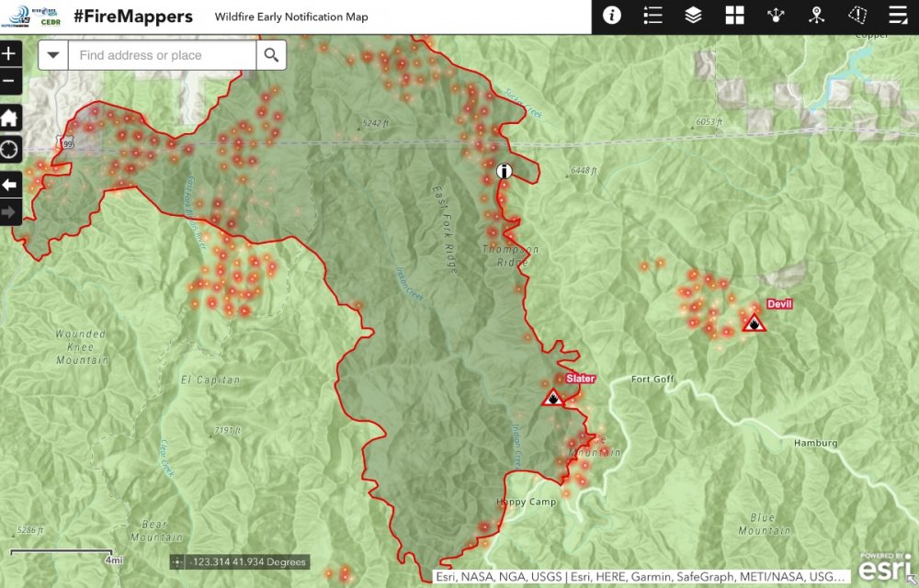Open the Layer List widget
Screen dimensions: 919x588
tap(694, 16)
